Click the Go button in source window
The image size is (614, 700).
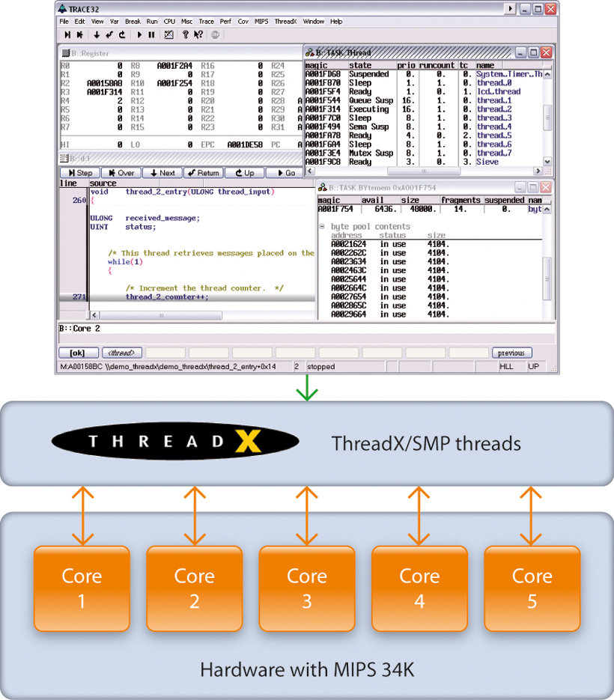pos(286,173)
